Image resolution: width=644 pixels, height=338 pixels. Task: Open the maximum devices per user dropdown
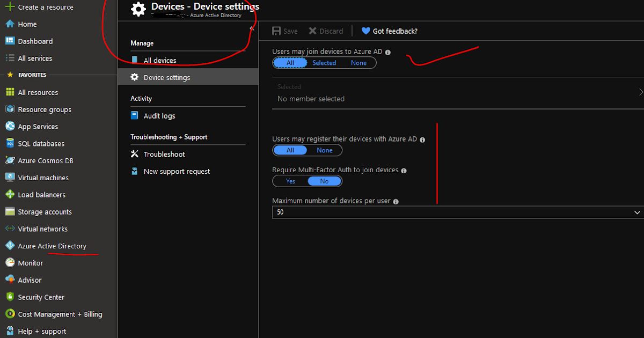[458, 212]
